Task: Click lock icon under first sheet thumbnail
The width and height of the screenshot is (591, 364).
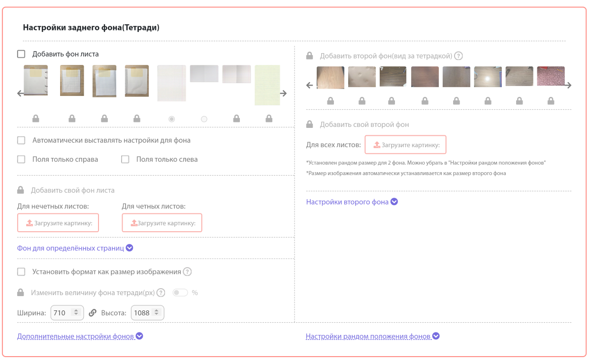Action: 35,119
